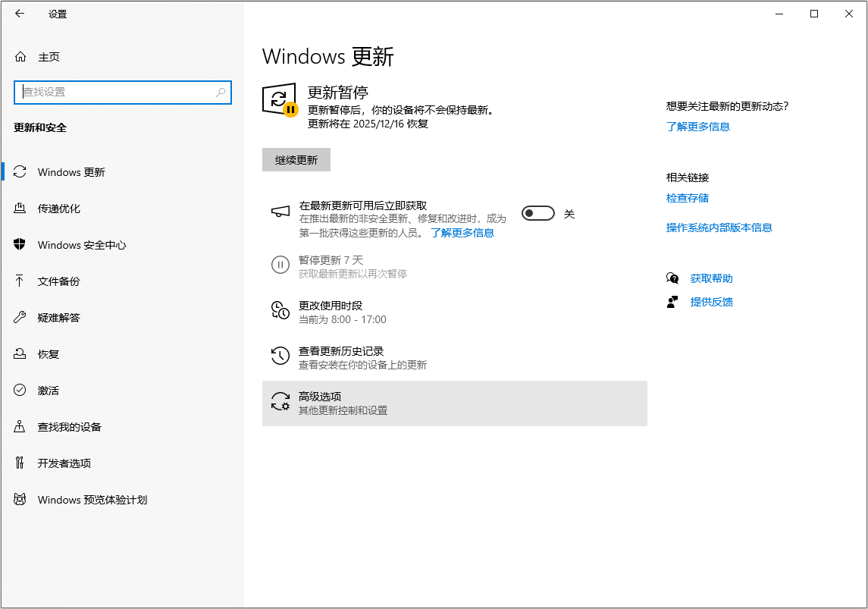
Task: Toggle 在最新更新可用后立即获取 switch
Action: click(538, 214)
